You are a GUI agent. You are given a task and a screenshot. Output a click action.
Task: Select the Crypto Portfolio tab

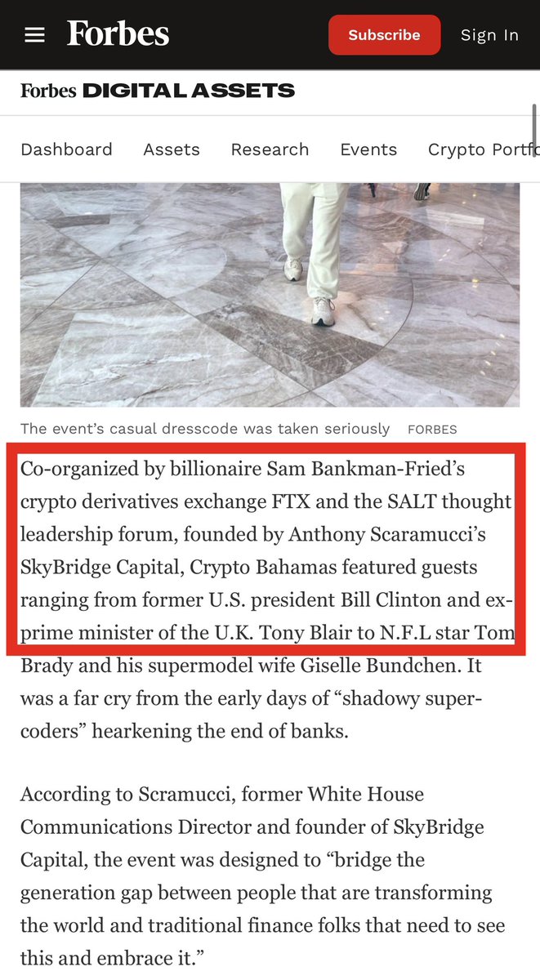point(482,149)
